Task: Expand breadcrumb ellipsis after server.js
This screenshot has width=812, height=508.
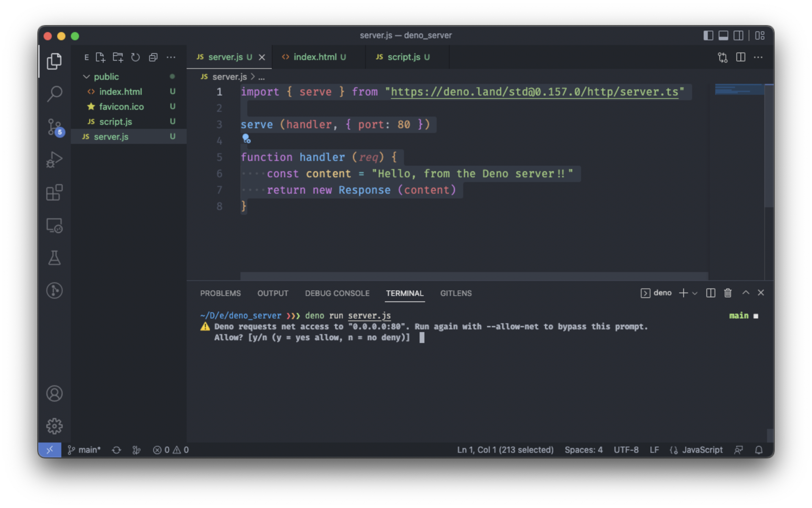Action: (261, 77)
